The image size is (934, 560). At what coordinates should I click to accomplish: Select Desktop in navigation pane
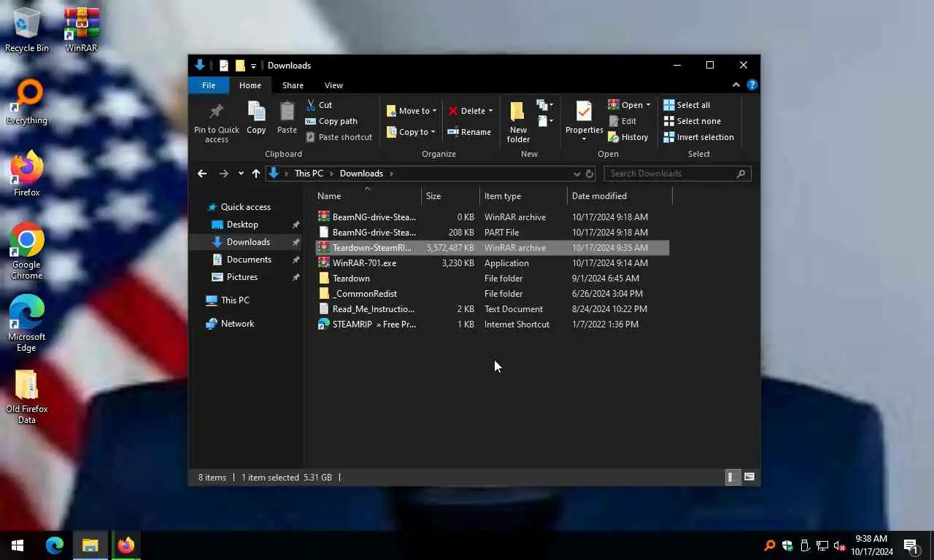(242, 225)
